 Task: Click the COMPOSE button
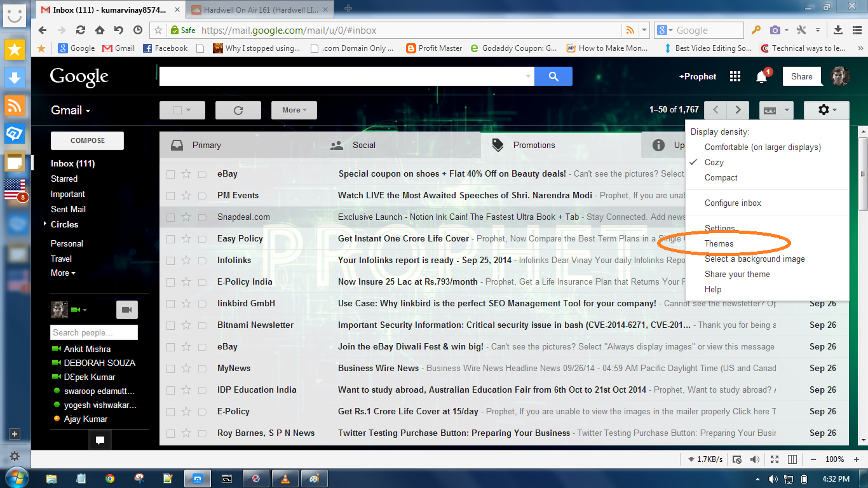pos(86,140)
